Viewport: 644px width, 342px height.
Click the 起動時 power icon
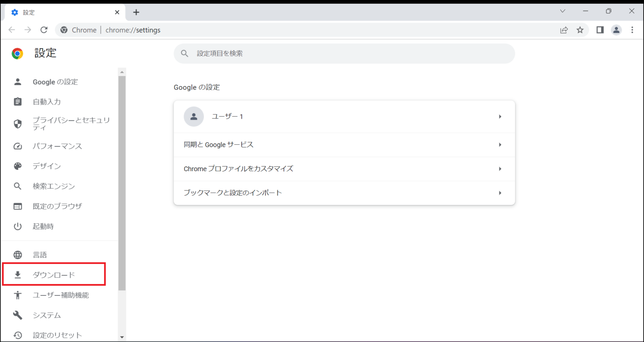tap(18, 226)
